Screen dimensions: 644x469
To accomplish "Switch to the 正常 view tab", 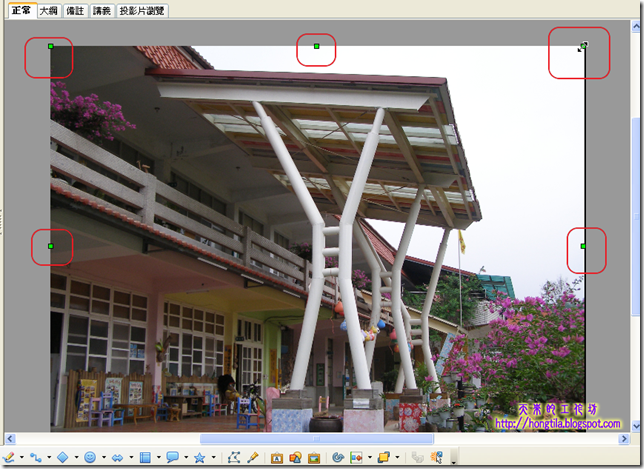I will click(22, 10).
